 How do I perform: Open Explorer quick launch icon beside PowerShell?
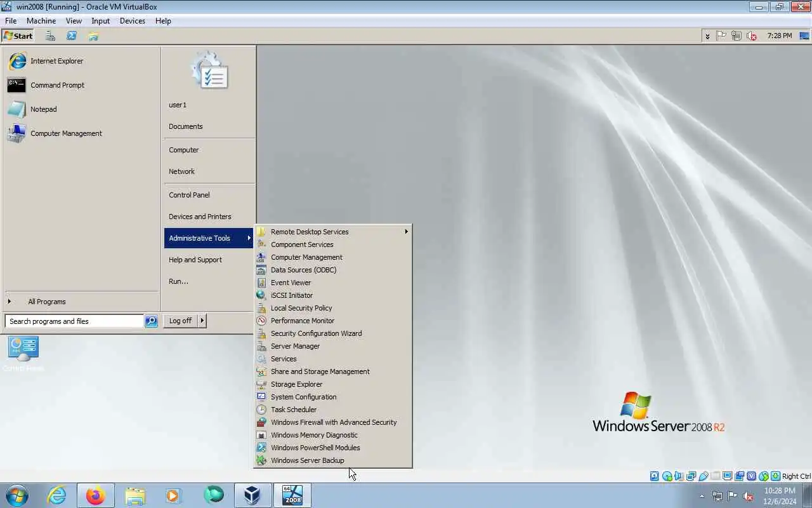(x=93, y=36)
